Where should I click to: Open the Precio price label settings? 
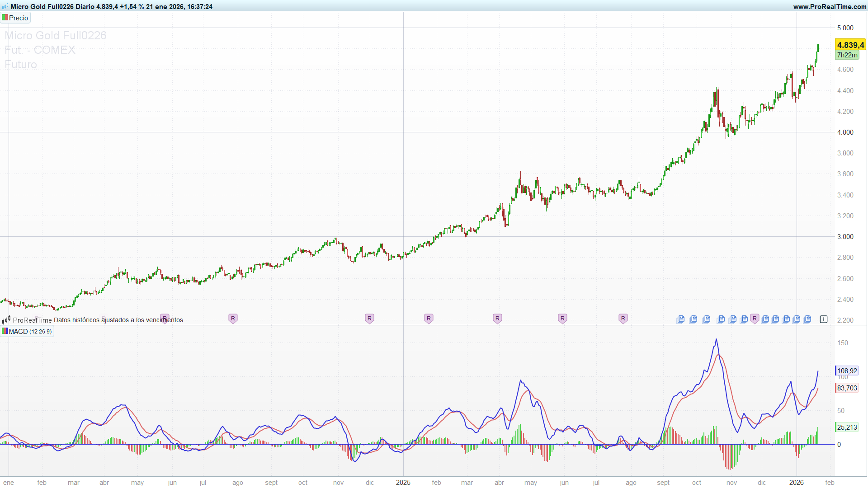coord(15,18)
